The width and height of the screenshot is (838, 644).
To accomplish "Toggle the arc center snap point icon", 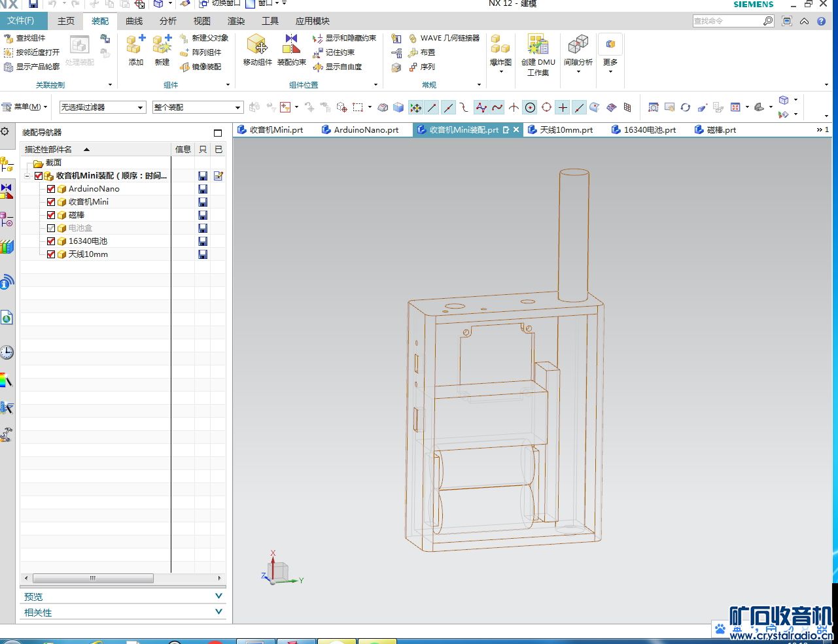I will point(530,107).
